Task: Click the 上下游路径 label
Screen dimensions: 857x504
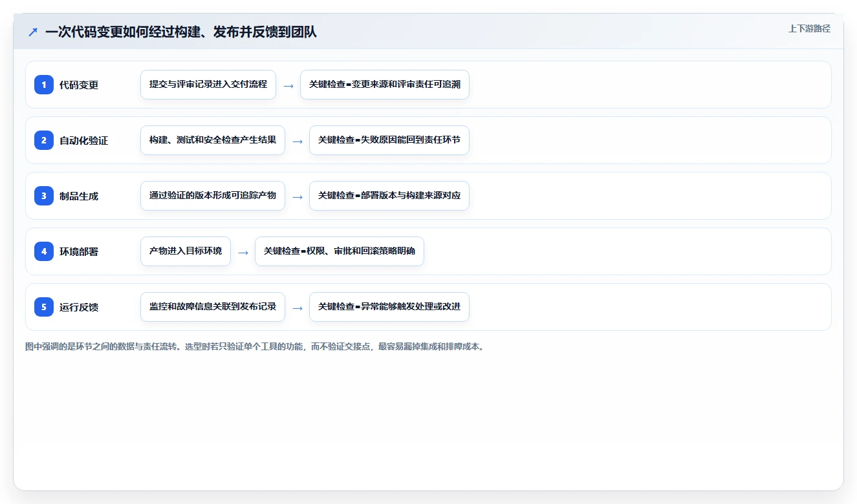Action: (x=809, y=28)
